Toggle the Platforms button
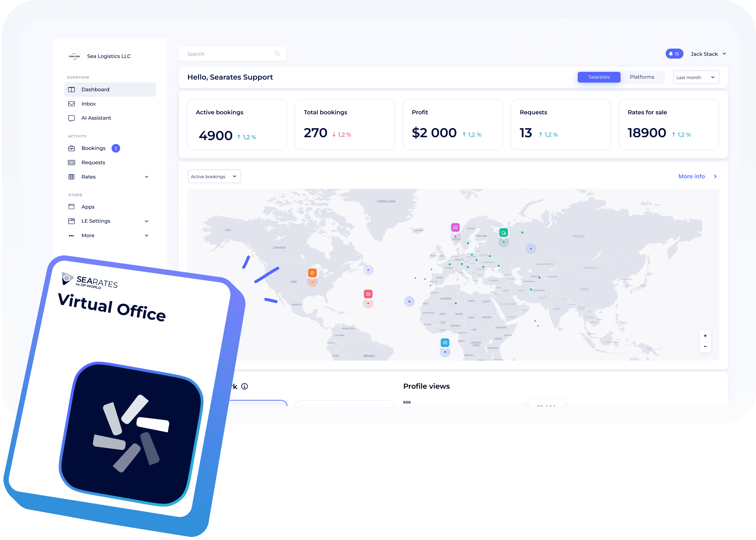Image resolution: width=756 pixels, height=540 pixels. (x=640, y=77)
